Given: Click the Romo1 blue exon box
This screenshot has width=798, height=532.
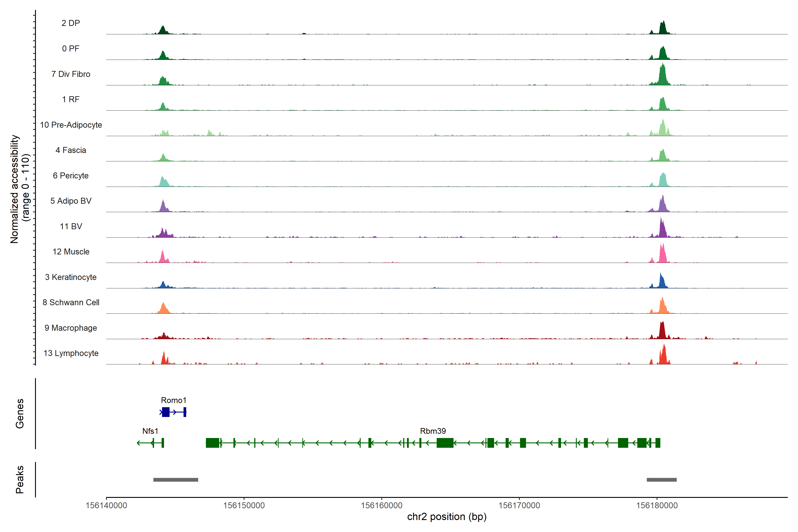Looking at the screenshot, I should (x=166, y=412).
